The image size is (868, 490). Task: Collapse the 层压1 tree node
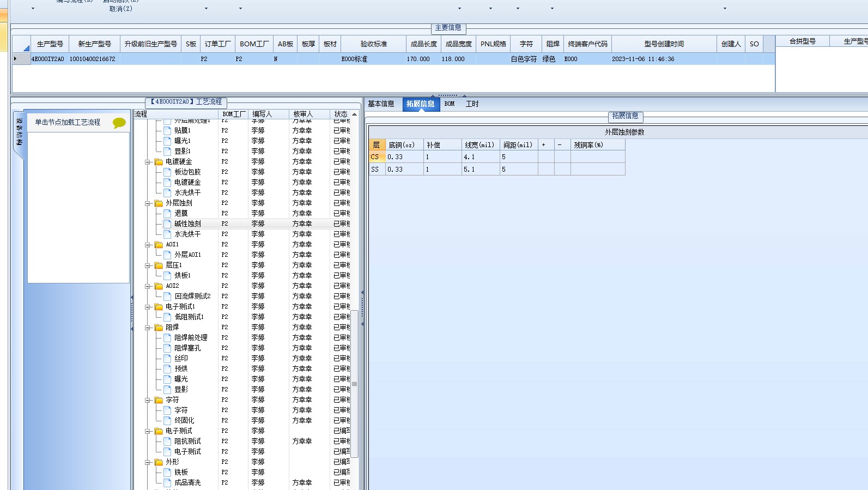pyautogui.click(x=148, y=265)
